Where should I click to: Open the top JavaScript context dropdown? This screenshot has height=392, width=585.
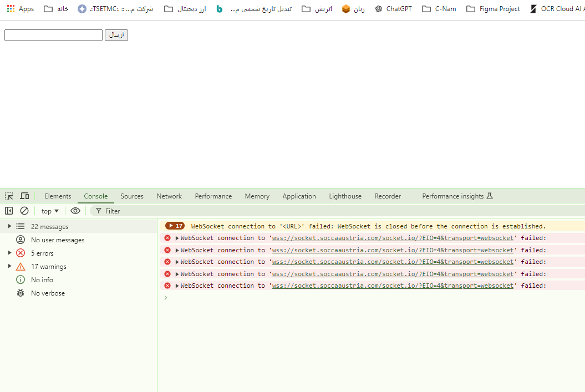[50, 211]
